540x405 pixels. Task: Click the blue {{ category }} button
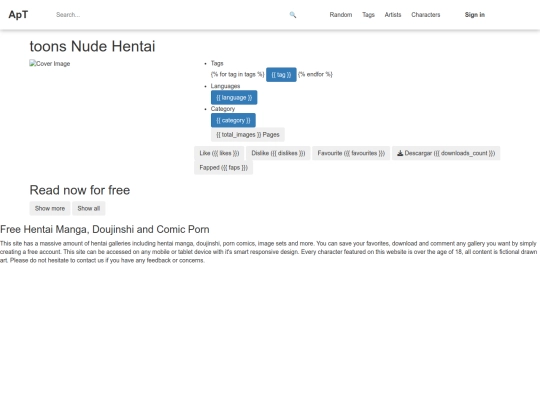(233, 120)
